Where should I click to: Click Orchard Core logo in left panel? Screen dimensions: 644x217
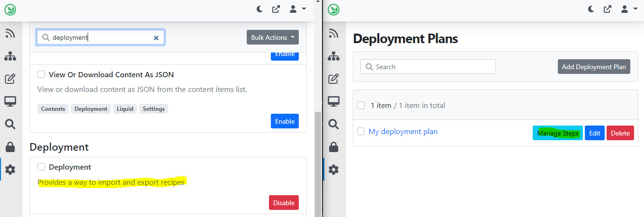pyautogui.click(x=10, y=9)
